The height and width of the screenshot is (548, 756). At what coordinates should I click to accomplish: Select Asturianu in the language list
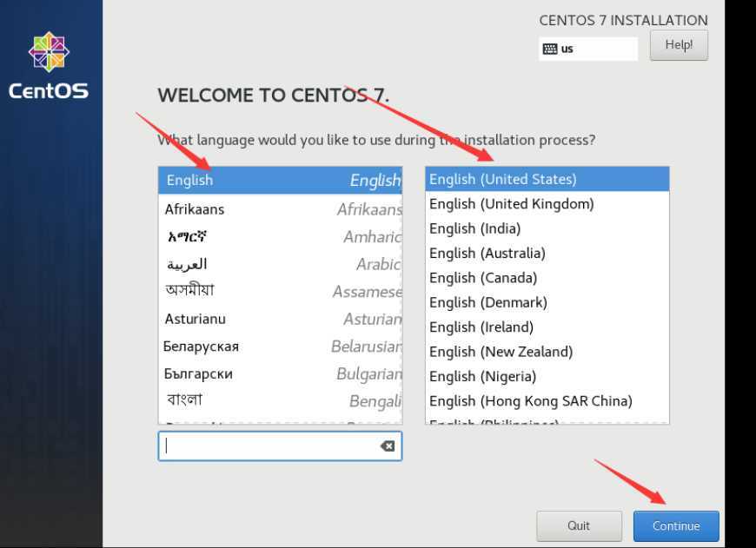coord(280,319)
